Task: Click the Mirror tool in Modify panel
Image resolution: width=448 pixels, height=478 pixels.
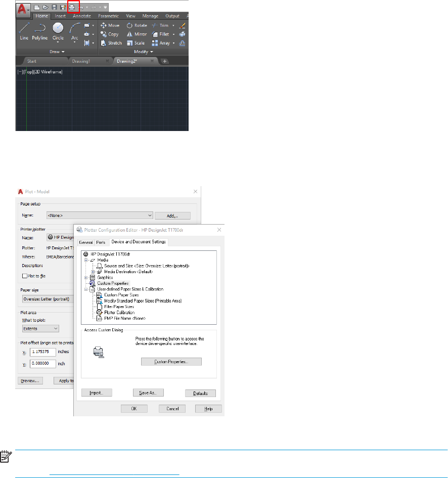Action: point(137,34)
